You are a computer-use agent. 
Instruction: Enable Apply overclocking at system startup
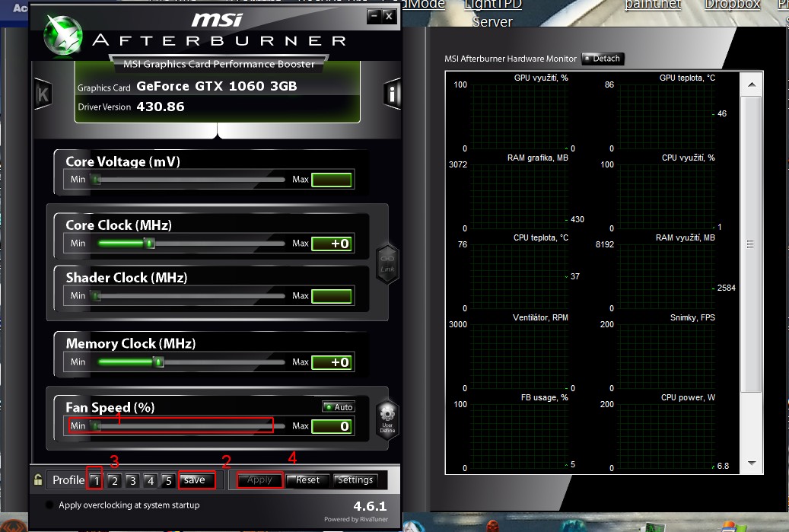(49, 505)
